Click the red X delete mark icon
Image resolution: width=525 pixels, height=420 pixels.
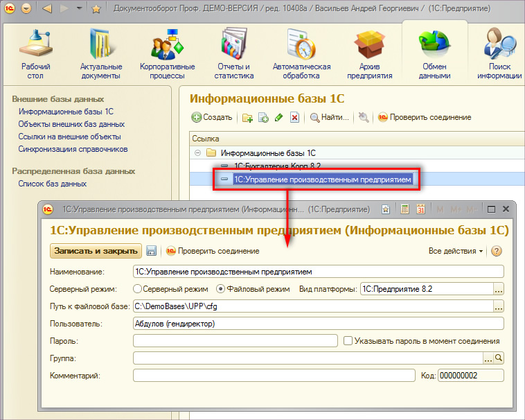coord(294,118)
